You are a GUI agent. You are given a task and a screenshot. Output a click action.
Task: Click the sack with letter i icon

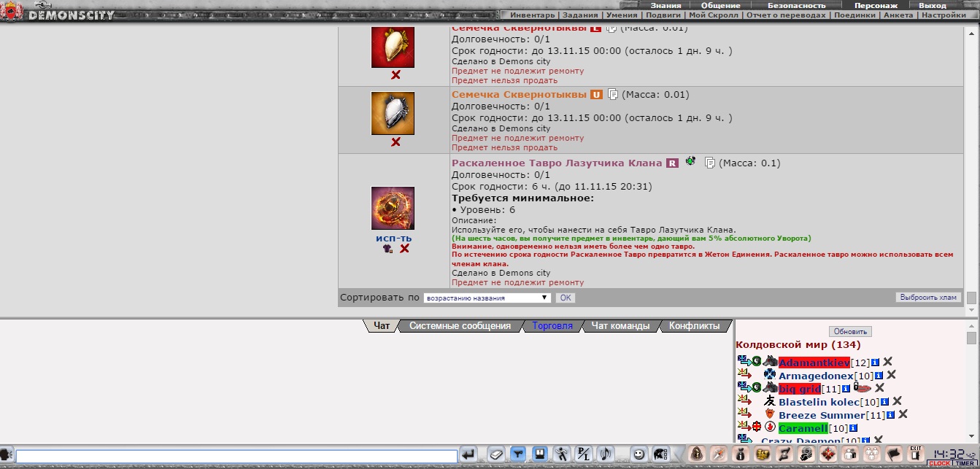click(741, 454)
